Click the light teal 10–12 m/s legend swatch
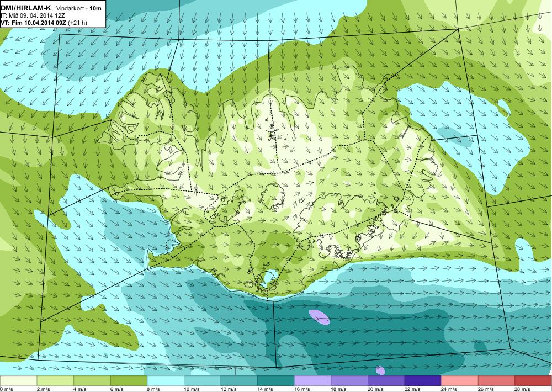 202,381
